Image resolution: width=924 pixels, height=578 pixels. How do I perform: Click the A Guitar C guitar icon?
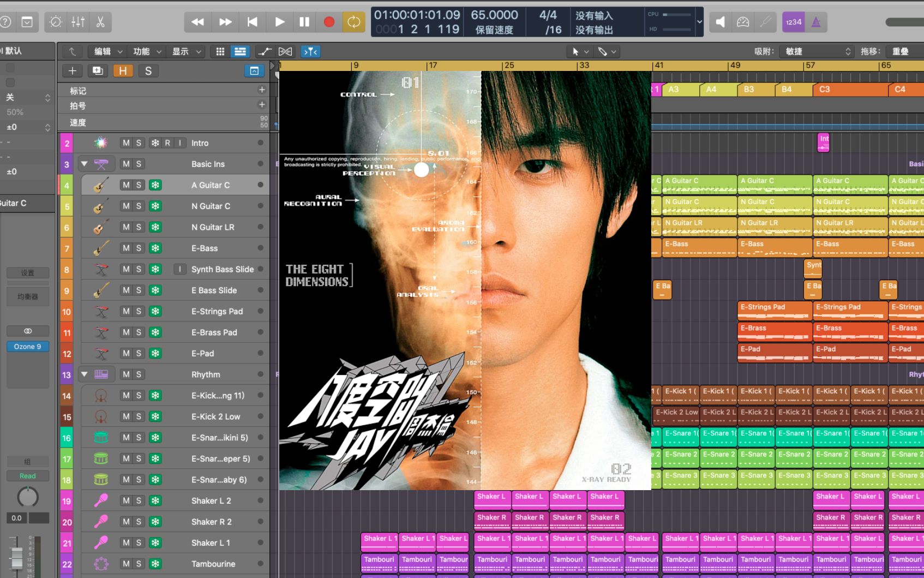(x=101, y=185)
